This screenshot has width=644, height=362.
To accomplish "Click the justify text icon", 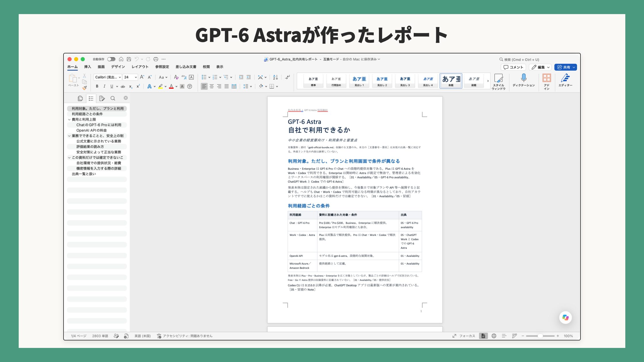I will click(x=227, y=86).
